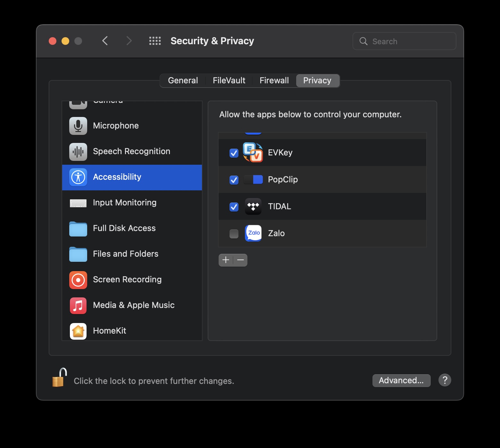Select the PopClip row name

click(x=283, y=179)
